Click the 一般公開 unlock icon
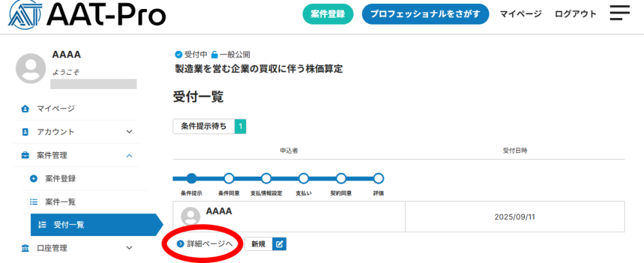Viewport: 644px width, 263px height. [214, 55]
